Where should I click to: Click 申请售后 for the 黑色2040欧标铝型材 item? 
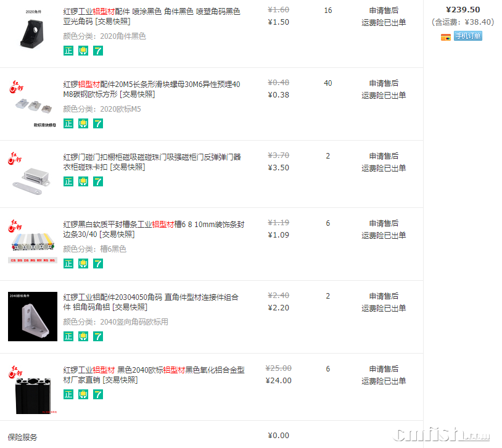[x=384, y=369]
